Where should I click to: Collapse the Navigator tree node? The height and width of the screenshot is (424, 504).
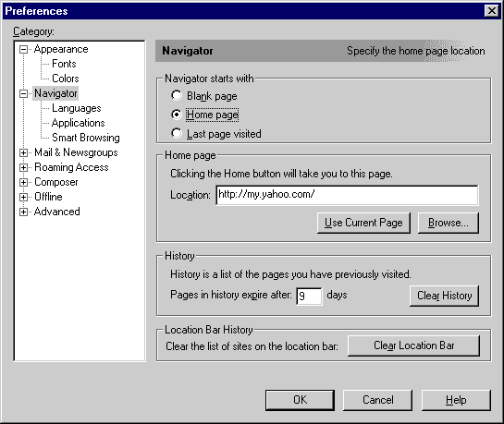tap(23, 93)
